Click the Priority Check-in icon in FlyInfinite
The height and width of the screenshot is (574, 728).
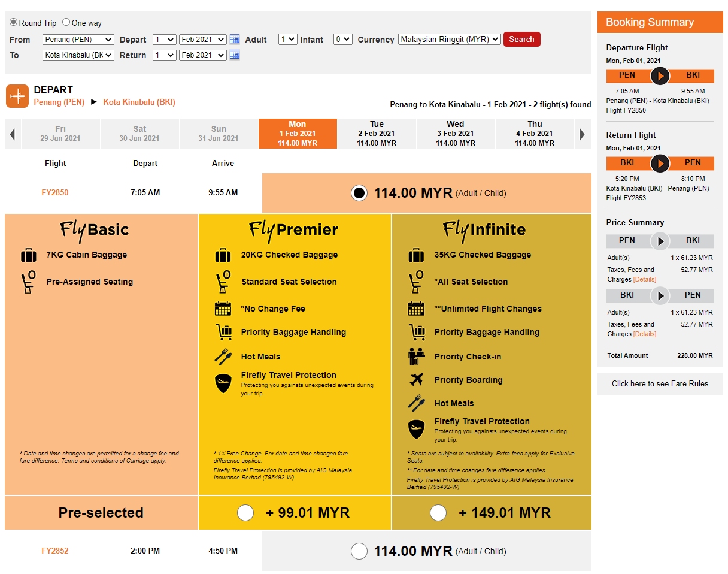pyautogui.click(x=417, y=356)
